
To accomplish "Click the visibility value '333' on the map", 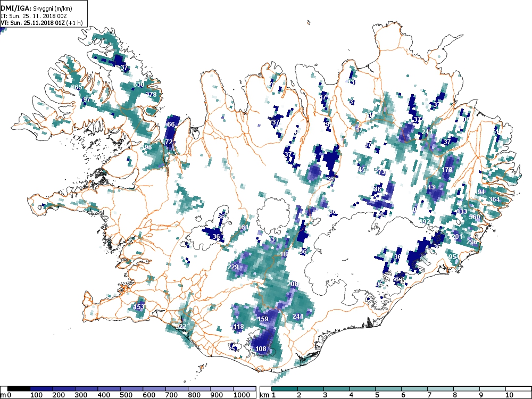I will [x=462, y=211].
